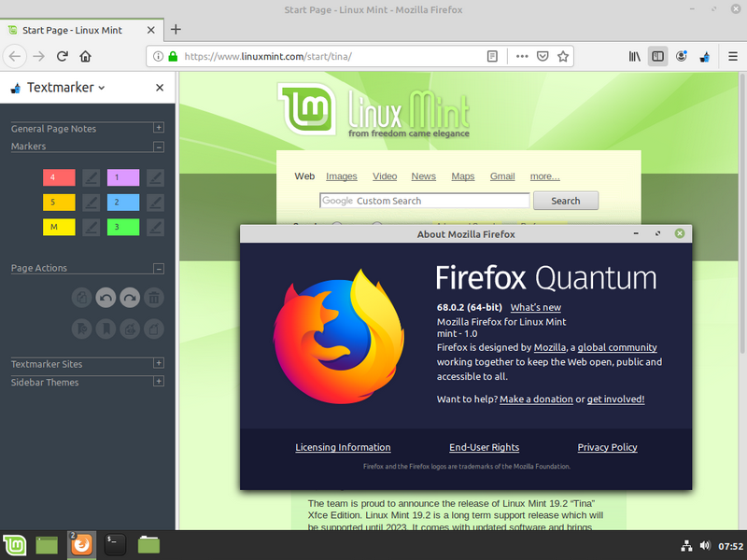
Task: Expand the Sidebar Themes section
Action: pos(159,382)
